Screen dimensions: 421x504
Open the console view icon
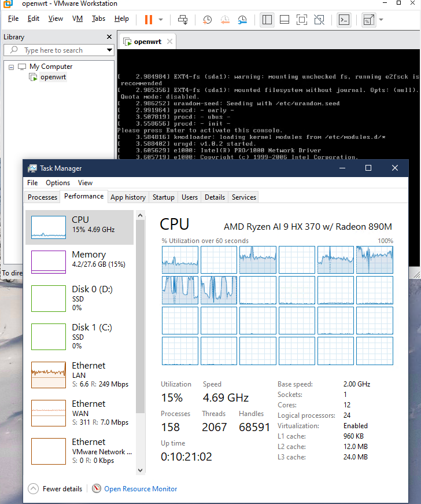tap(344, 20)
